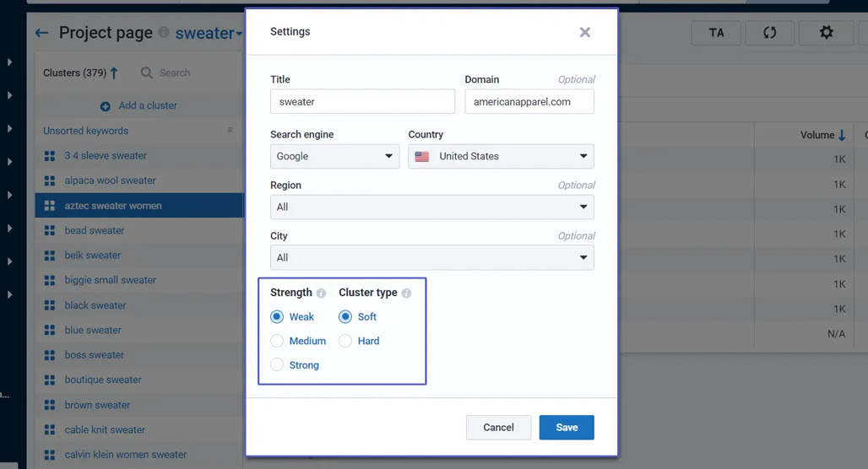Open the Country dropdown

tap(501, 157)
